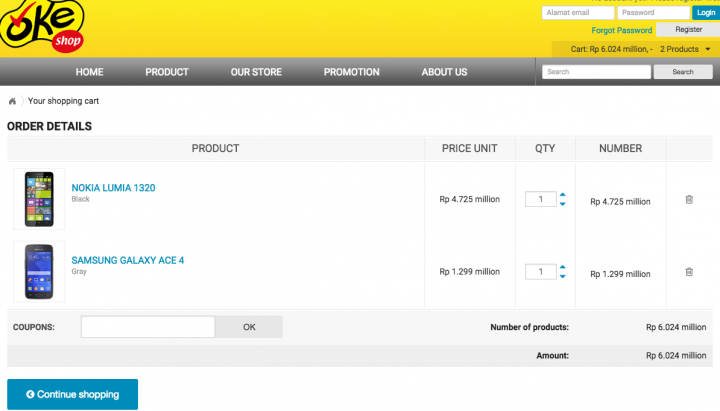Select 'Number of products:' label
Viewport: 720px width, 411px height.
tap(529, 327)
